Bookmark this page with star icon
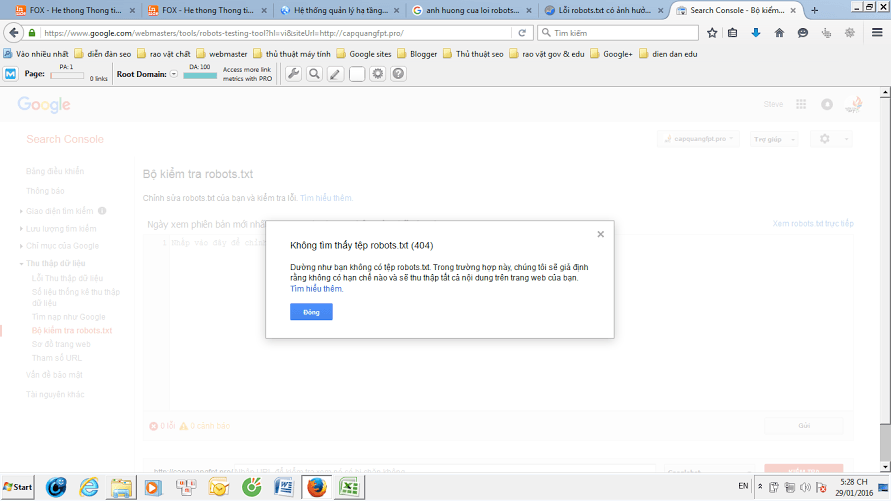891x501 pixels. tap(712, 33)
